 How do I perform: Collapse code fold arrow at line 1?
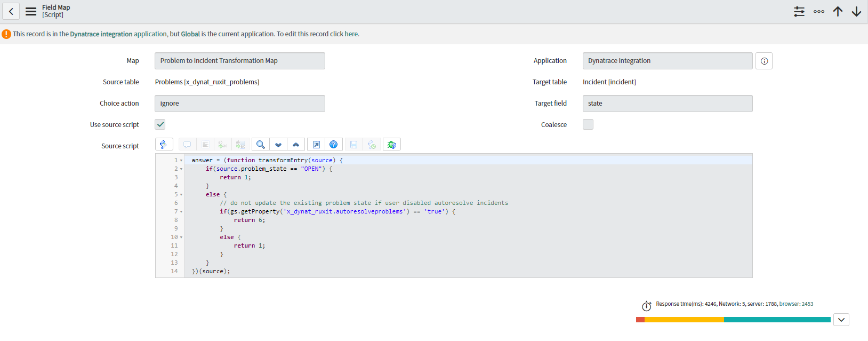(x=181, y=161)
